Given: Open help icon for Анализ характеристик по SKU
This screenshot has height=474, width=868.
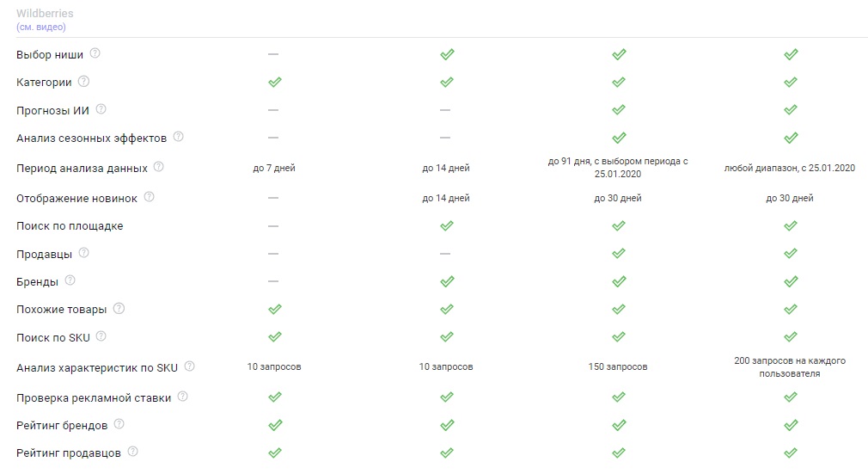Looking at the screenshot, I should pyautogui.click(x=189, y=366).
